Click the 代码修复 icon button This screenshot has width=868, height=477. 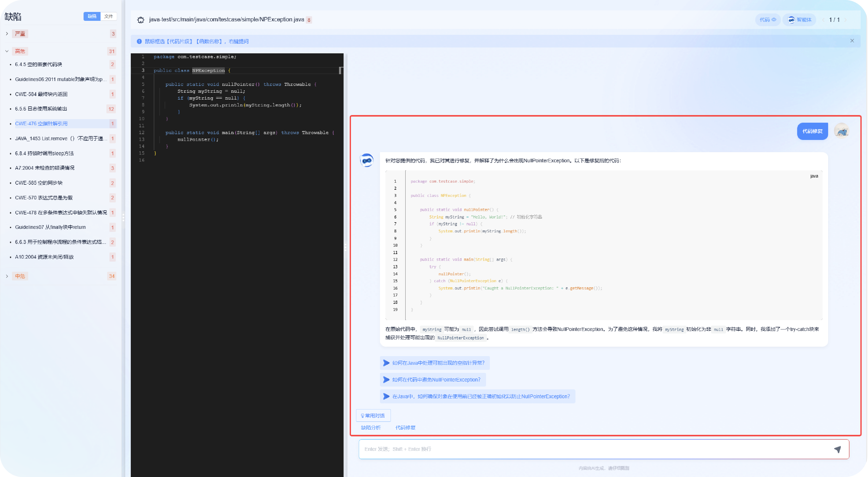click(812, 131)
